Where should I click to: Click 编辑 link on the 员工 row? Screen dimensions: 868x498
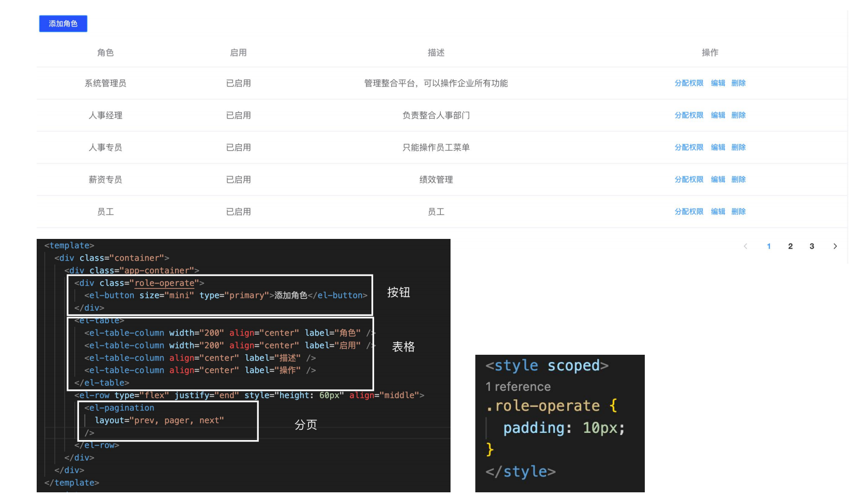718,212
